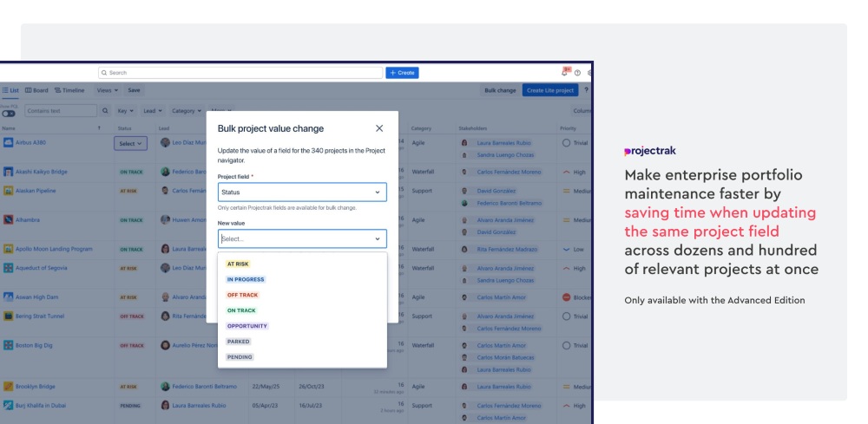Click the Apollo Moon Landing Program icon
The image size is (868, 424).
tap(8, 250)
